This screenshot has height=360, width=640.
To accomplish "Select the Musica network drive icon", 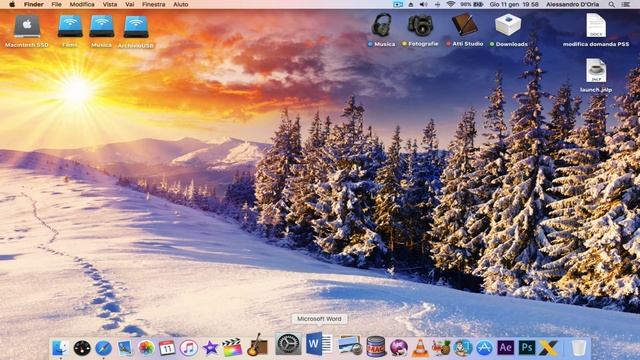I will pos(102,31).
